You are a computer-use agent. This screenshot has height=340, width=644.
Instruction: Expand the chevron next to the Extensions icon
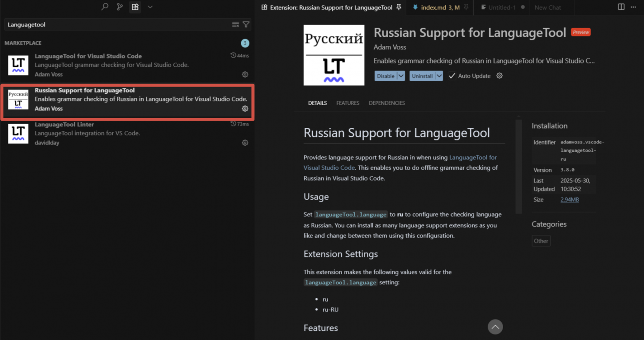(x=150, y=7)
